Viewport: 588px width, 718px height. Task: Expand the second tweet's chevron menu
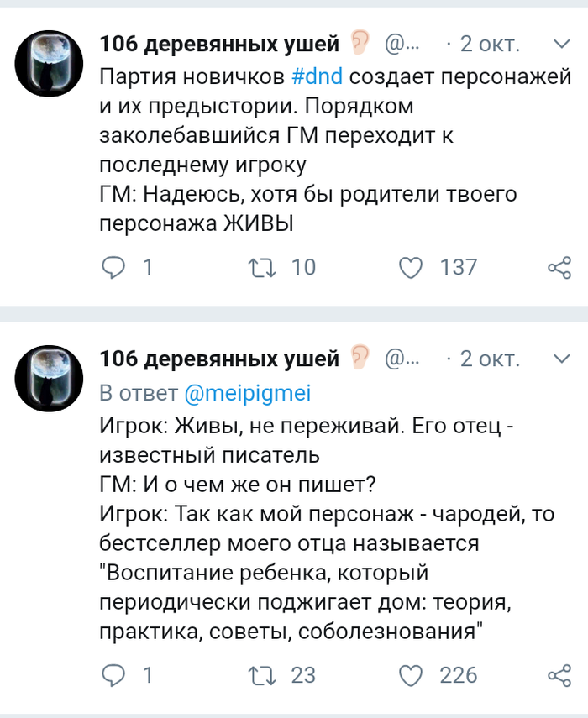[x=560, y=359]
